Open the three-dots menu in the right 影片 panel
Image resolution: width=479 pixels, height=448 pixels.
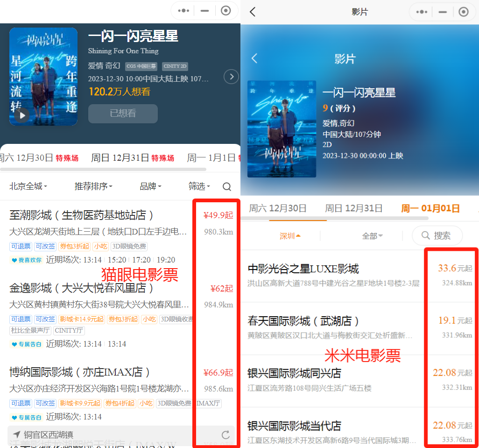coord(422,12)
